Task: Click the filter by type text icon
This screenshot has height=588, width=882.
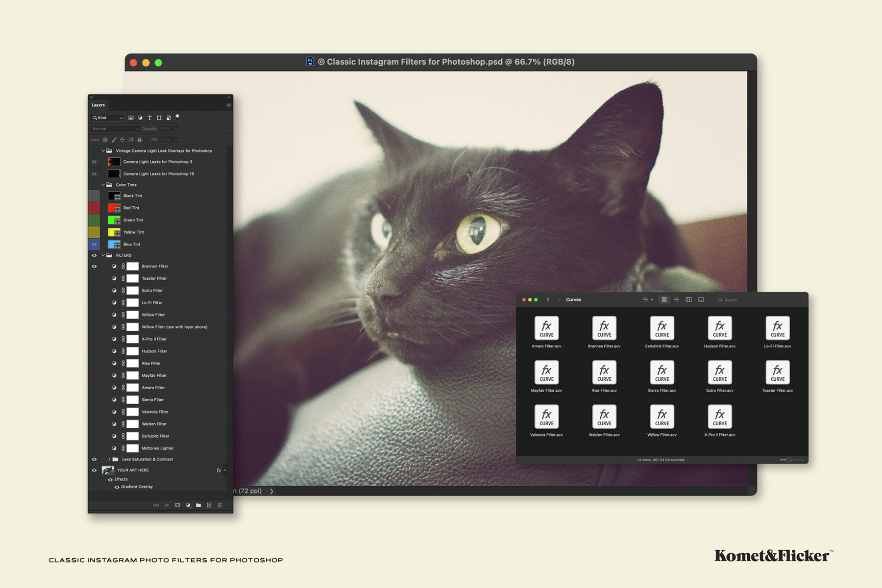Action: (x=149, y=118)
